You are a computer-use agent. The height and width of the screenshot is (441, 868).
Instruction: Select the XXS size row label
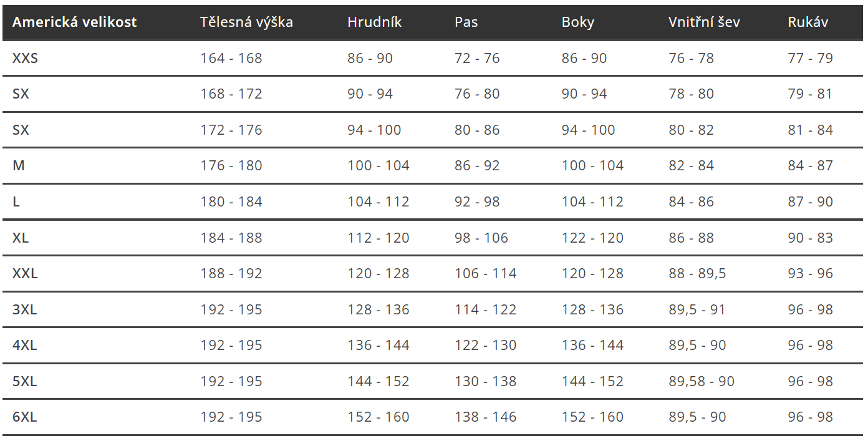25,59
